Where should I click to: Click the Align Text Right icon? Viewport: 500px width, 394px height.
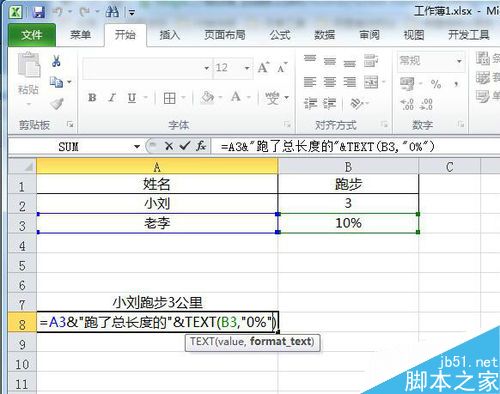350,82
